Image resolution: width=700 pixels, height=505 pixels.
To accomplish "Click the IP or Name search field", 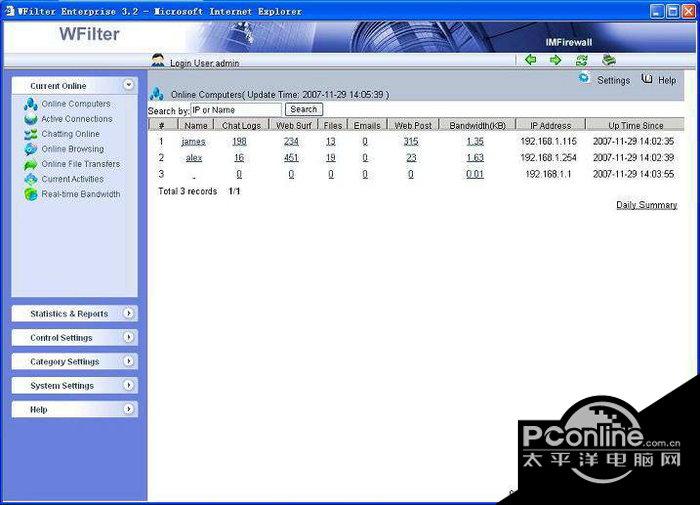I will (x=236, y=109).
